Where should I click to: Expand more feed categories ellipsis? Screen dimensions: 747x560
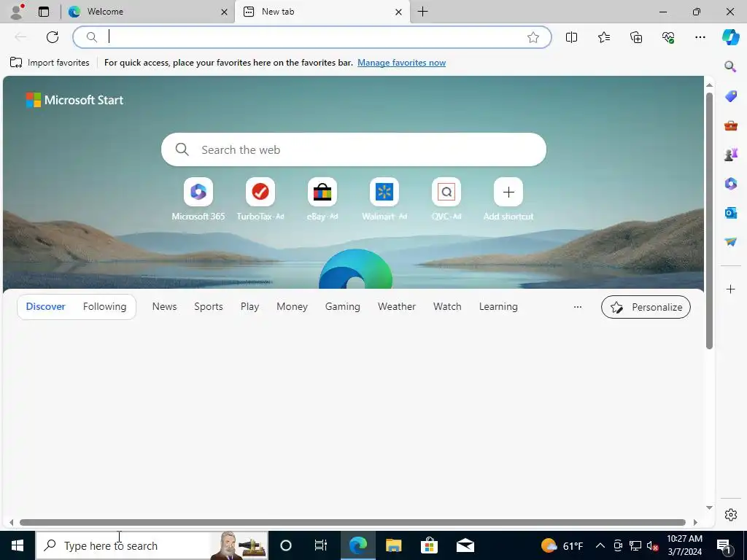578,307
